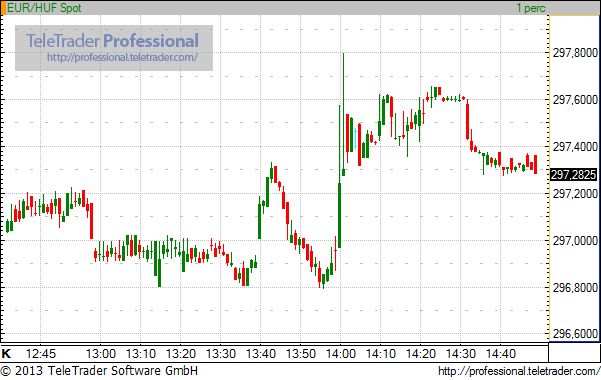The width and height of the screenshot is (601, 380).
Task: Click the 13:50 time axis label
Action: (301, 354)
